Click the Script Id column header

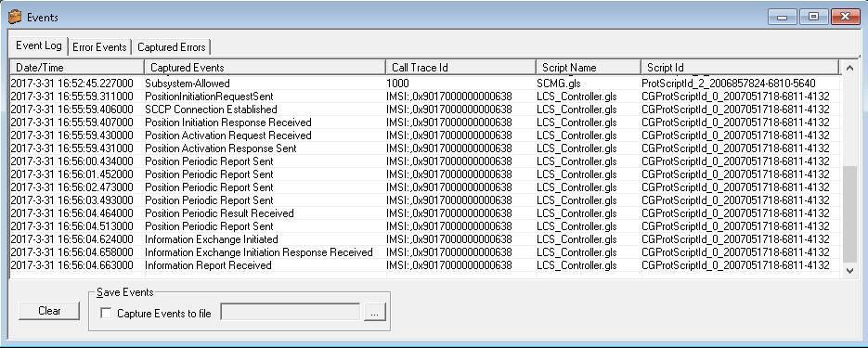(740, 68)
